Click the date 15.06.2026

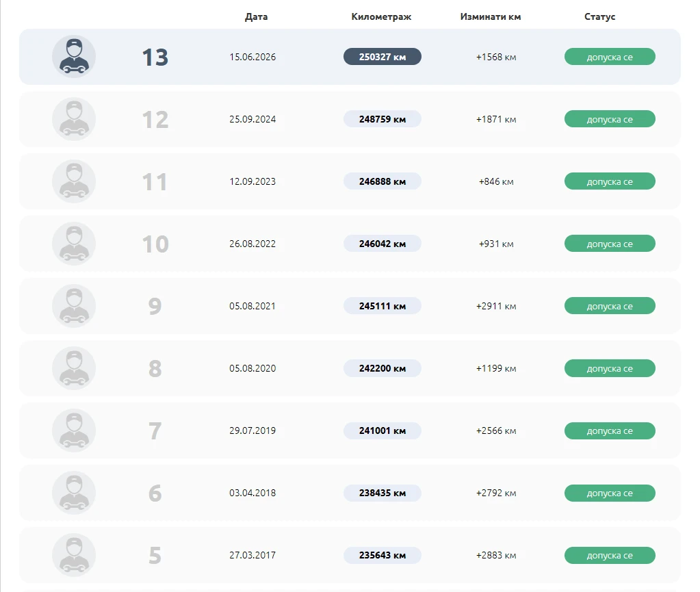click(x=252, y=57)
